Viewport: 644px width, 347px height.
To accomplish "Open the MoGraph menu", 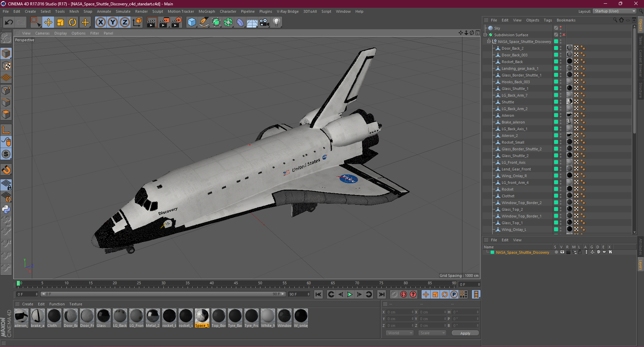I will pos(207,11).
